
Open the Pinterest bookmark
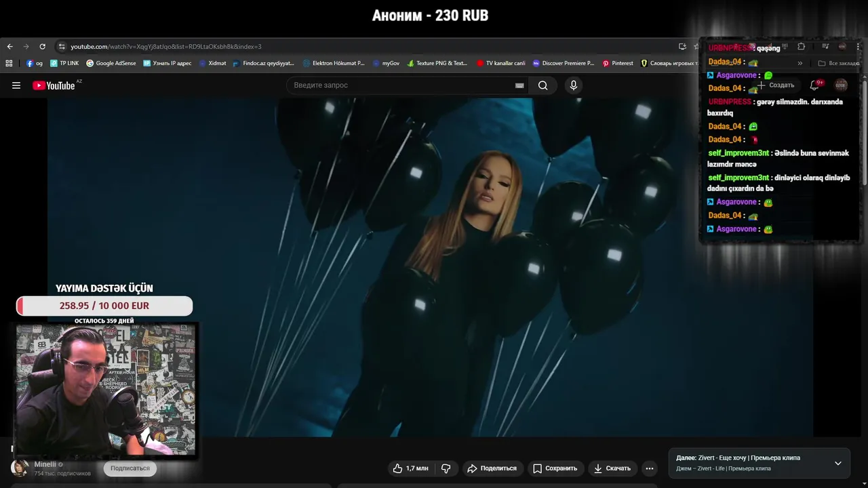tap(618, 63)
